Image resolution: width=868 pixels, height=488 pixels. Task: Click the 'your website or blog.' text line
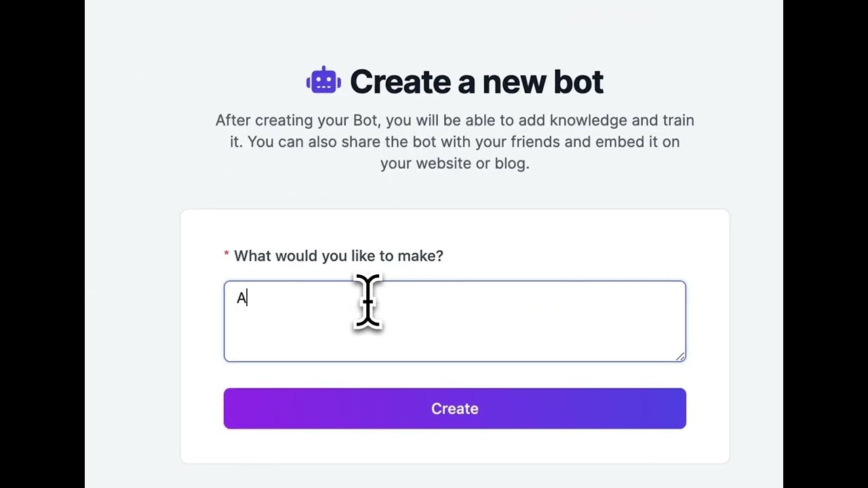point(454,163)
